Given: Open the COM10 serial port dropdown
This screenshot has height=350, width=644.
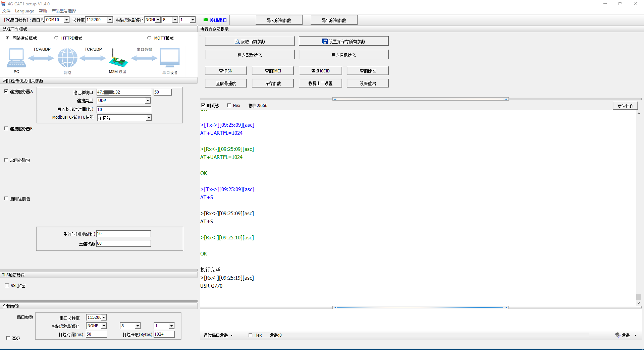Looking at the screenshot, I should [66, 20].
